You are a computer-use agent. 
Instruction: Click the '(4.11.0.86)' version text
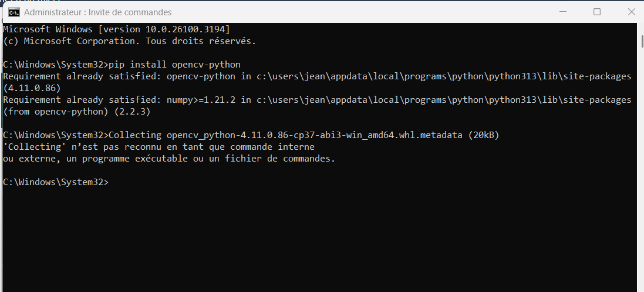32,88
